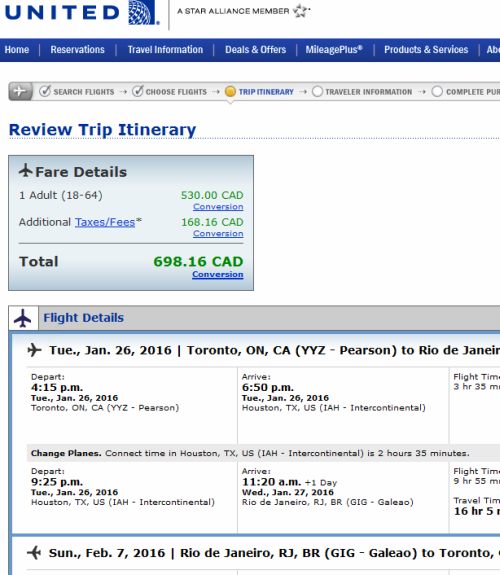500x575 pixels.
Task: Open the Home menu item
Action: click(x=17, y=50)
